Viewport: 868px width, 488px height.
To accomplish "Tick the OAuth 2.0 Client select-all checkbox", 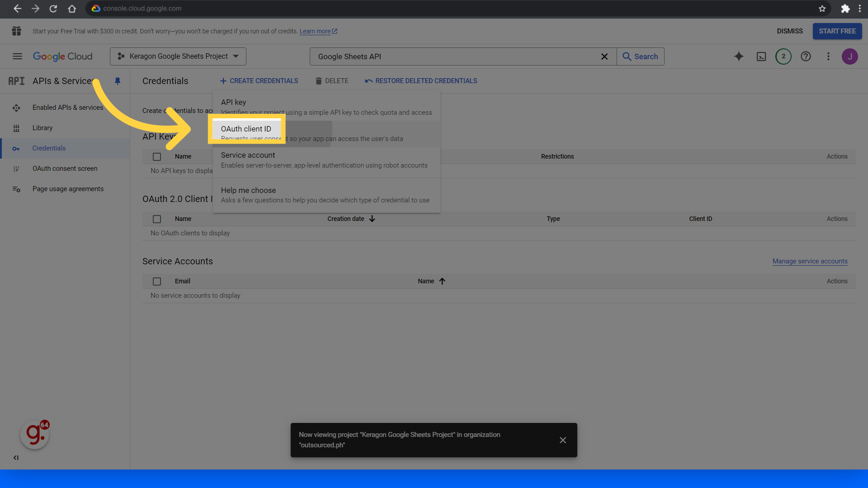I will (157, 219).
